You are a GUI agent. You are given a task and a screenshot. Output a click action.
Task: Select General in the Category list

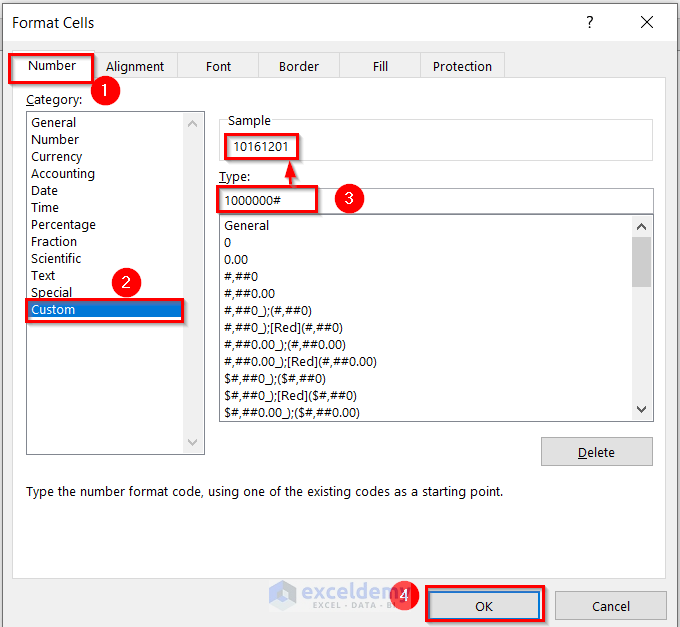click(105, 122)
